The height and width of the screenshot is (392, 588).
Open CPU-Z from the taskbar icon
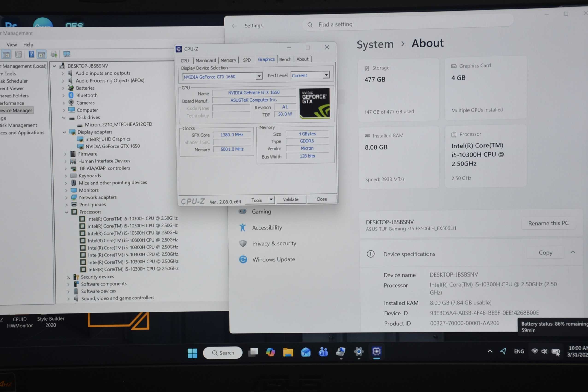pyautogui.click(x=376, y=351)
